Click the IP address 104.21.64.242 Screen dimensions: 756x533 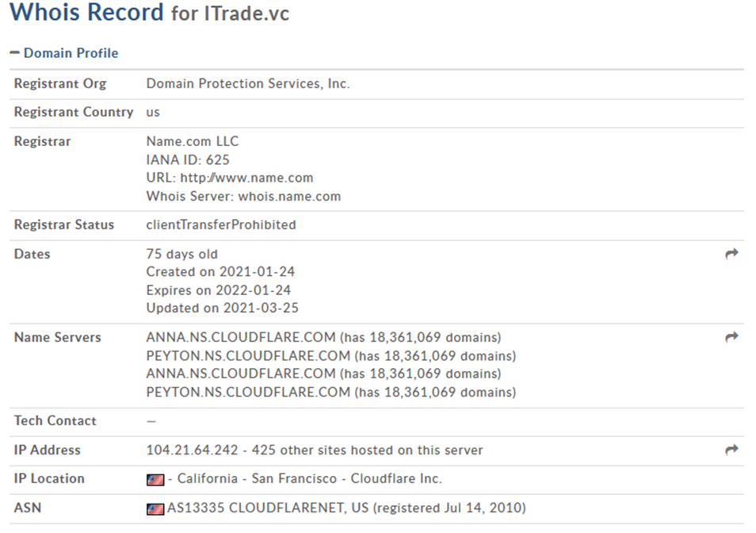(192, 450)
